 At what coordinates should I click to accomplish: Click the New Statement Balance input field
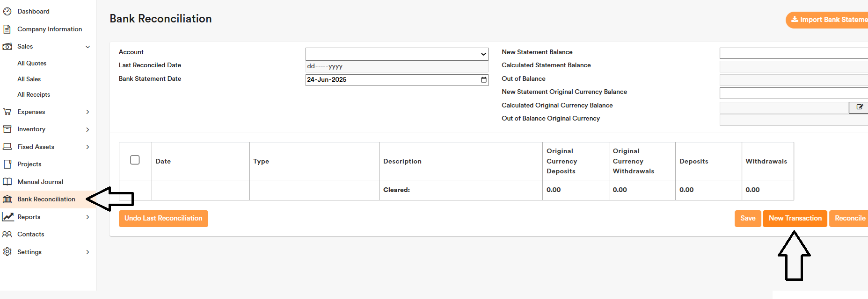[793, 53]
